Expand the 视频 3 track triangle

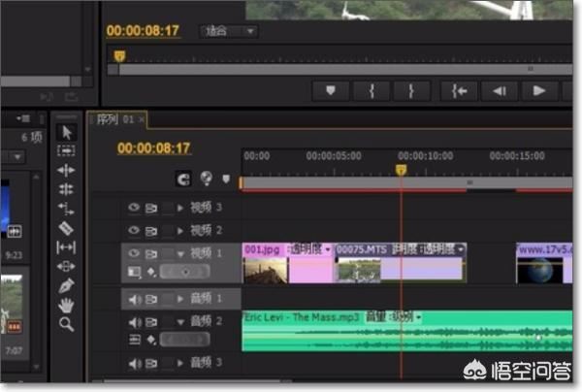pyautogui.click(x=180, y=208)
